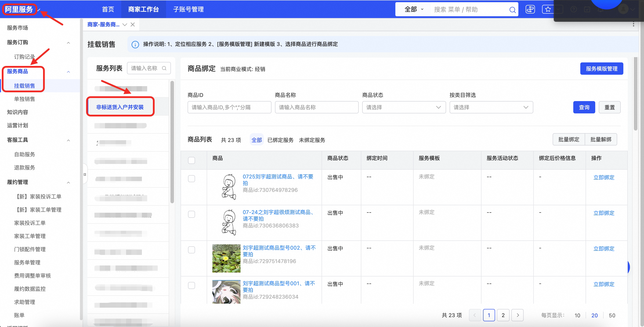Viewport: 644px width, 327px height.
Task: Go to the next page with the right arrow
Action: (x=517, y=315)
